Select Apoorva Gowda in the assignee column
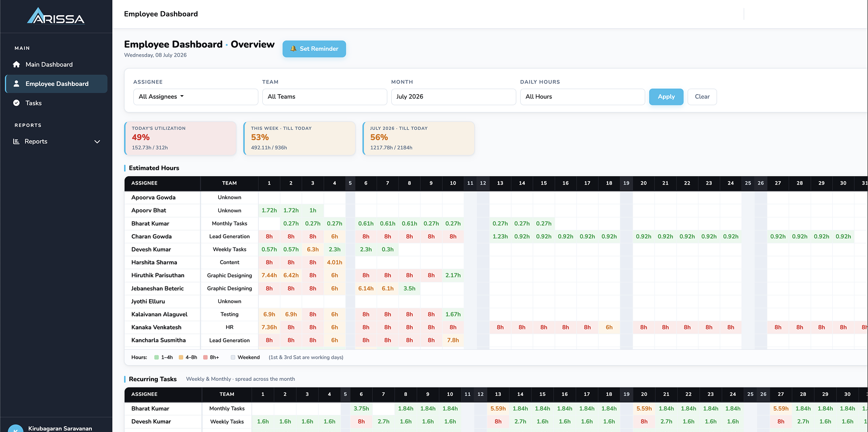Viewport: 868px width, 432px height. click(153, 198)
